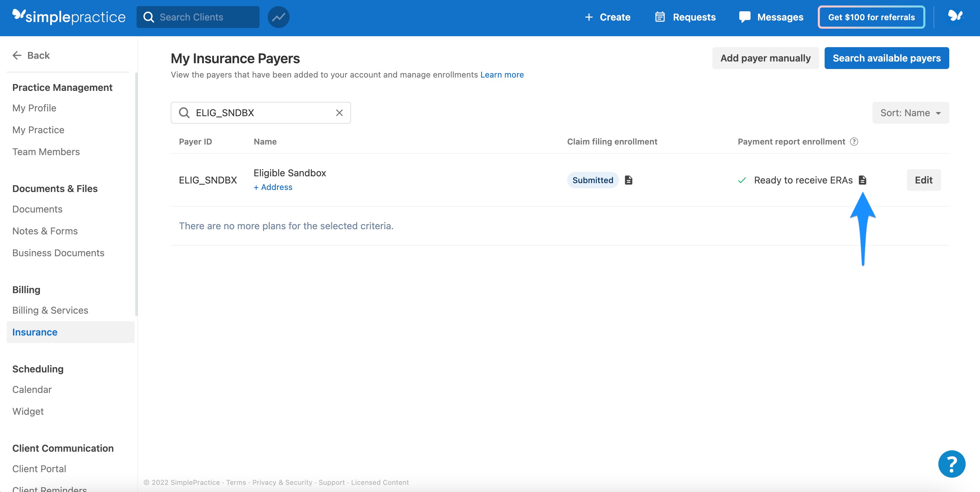Image resolution: width=980 pixels, height=492 pixels.
Task: Click Get $100 for referrals
Action: [871, 17]
